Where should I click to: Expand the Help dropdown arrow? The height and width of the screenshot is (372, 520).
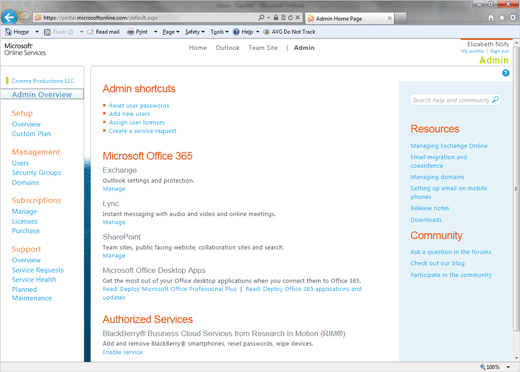pyautogui.click(x=257, y=32)
